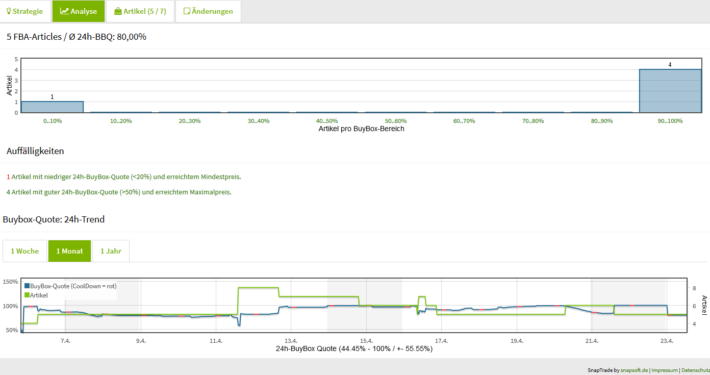Viewport: 710px width, 375px height.
Task: Open the good BuyBox-Quote Maximalpreis notice link
Action: click(x=119, y=192)
